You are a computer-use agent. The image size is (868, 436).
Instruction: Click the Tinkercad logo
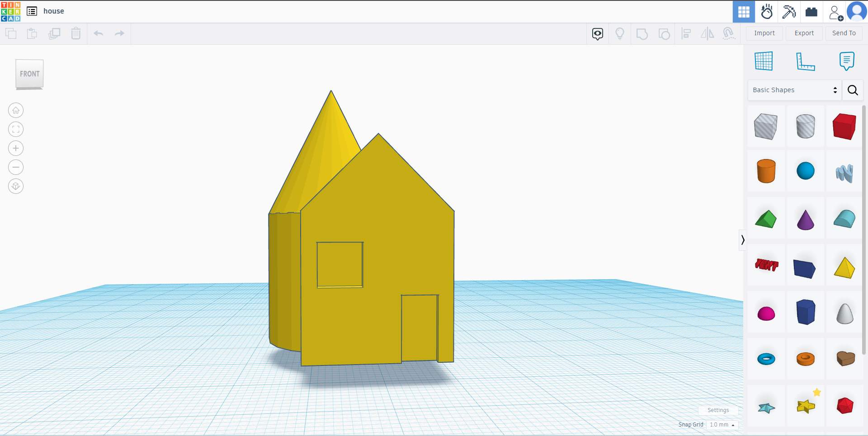click(11, 11)
